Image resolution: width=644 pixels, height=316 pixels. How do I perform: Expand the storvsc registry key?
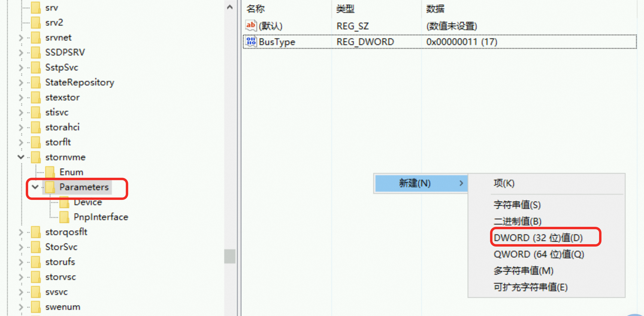pos(21,277)
